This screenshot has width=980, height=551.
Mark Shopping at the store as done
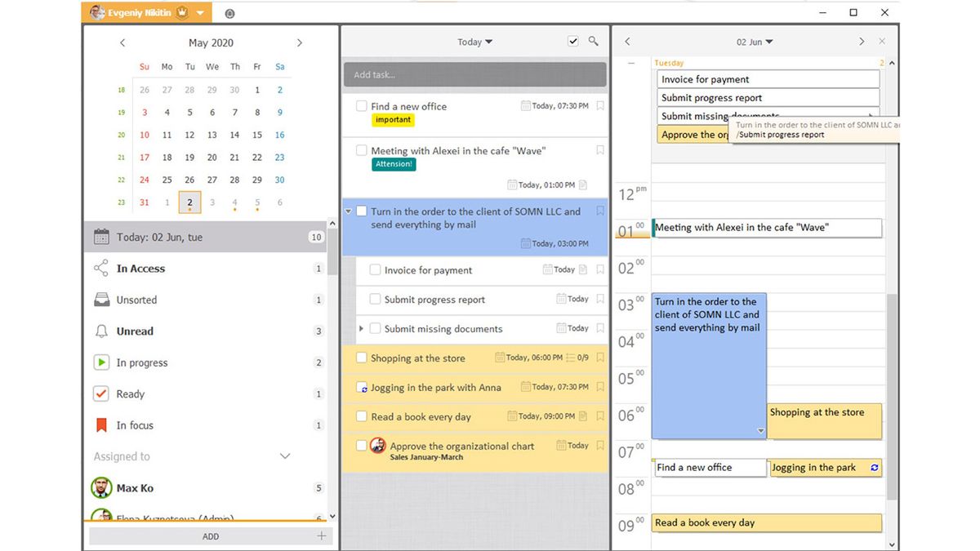[360, 358]
